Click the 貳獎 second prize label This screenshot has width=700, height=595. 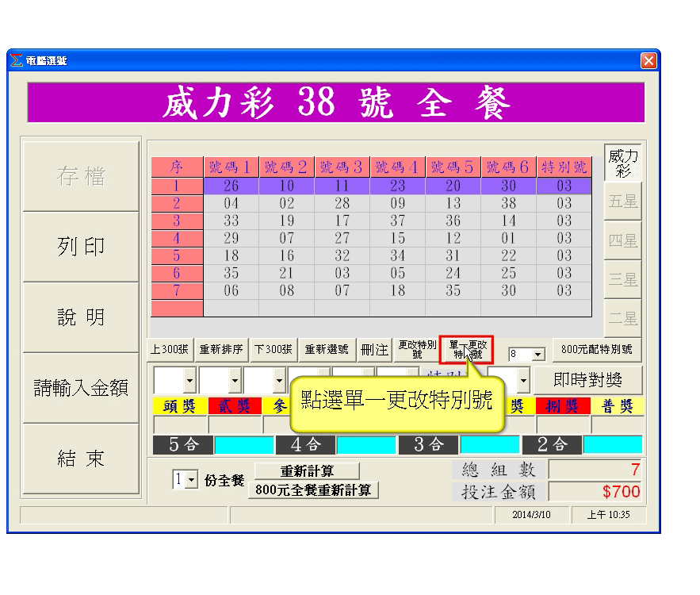(x=235, y=406)
